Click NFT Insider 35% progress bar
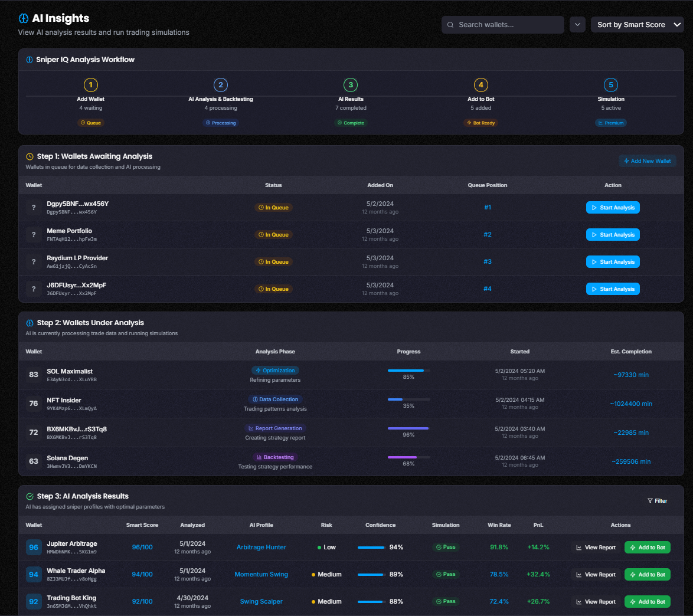Image resolution: width=693 pixels, height=616 pixels. point(408,399)
